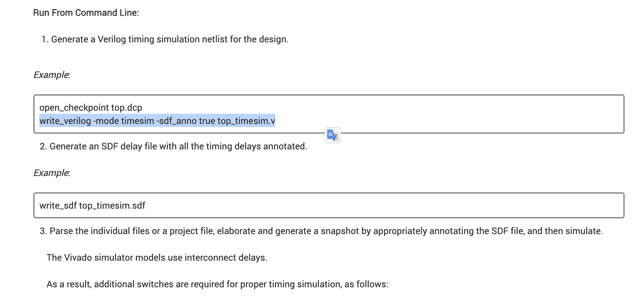644x300 pixels.
Task: Click the Vivado simulator interconnect delays sentence
Action: (x=157, y=258)
